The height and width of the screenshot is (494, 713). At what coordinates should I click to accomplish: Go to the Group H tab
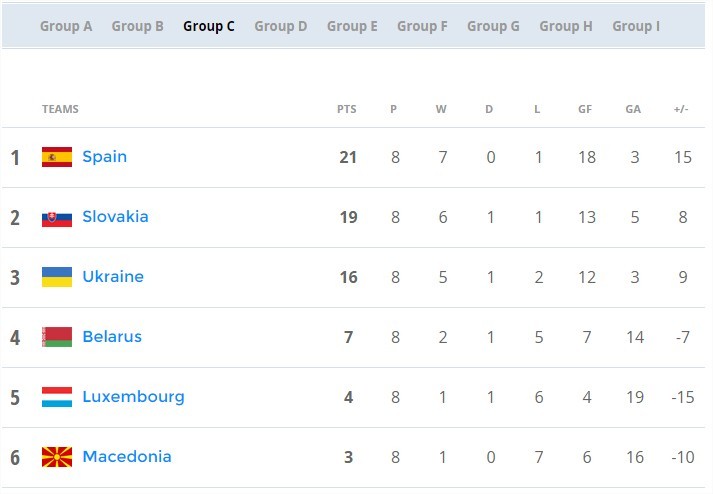click(x=566, y=26)
